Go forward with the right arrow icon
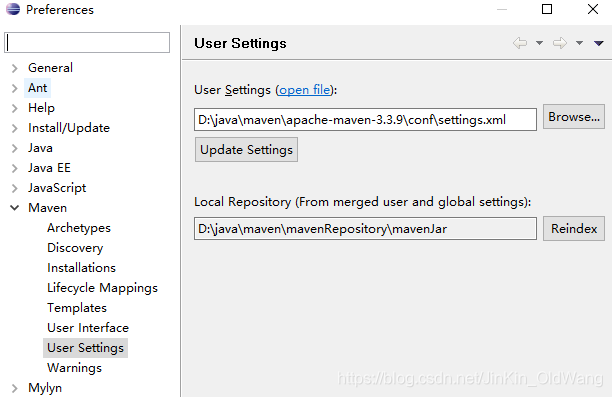612x397 pixels. (x=560, y=43)
